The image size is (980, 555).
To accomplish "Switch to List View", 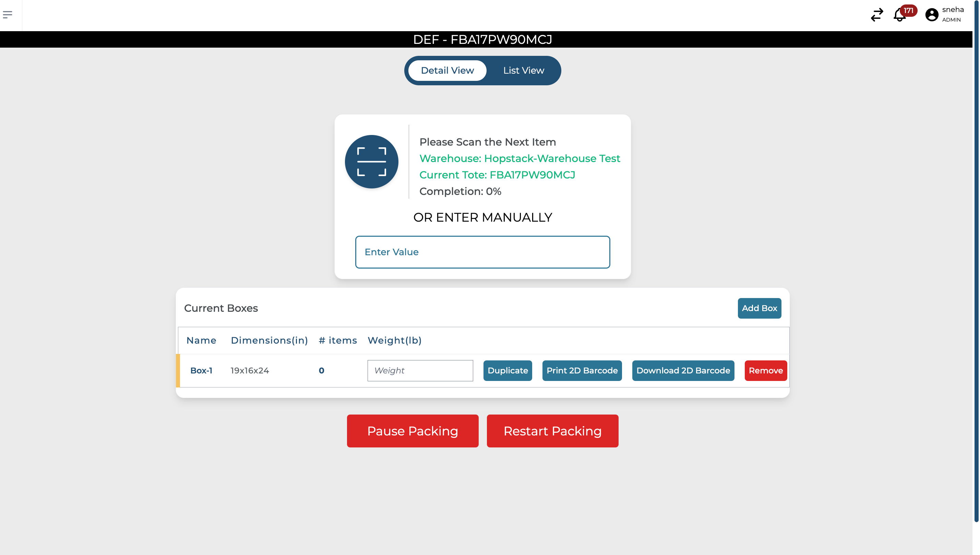I will [x=523, y=71].
